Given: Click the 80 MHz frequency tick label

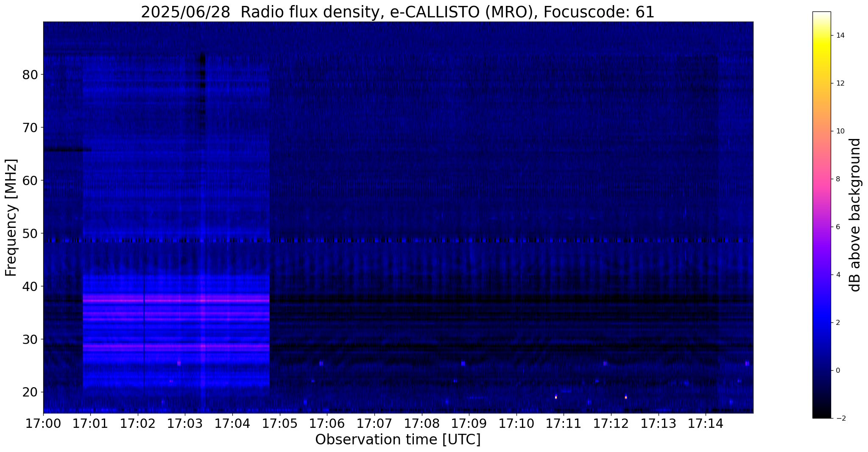Looking at the screenshot, I should [x=30, y=75].
